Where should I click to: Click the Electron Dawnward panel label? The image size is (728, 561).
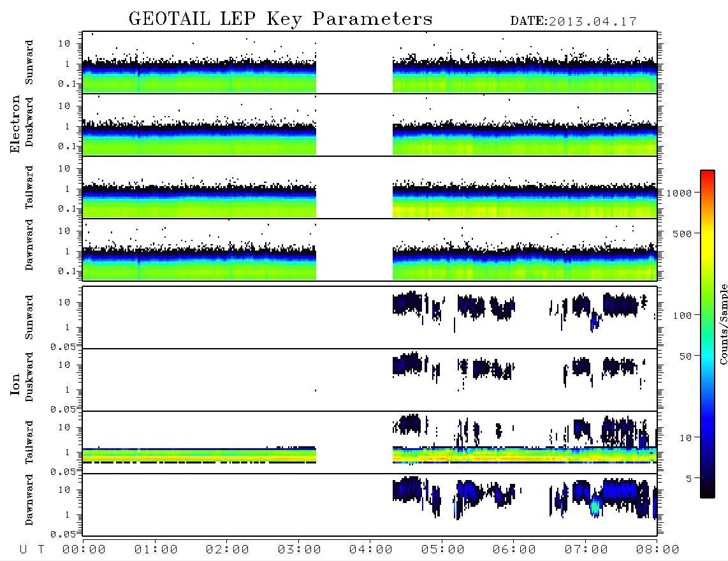coord(29,245)
